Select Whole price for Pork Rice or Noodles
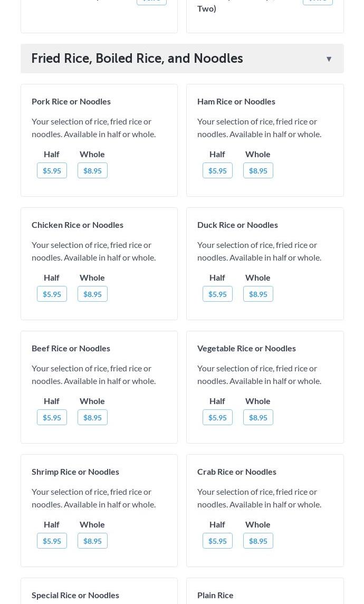Image resolution: width=364 pixels, height=604 pixels. click(x=92, y=170)
